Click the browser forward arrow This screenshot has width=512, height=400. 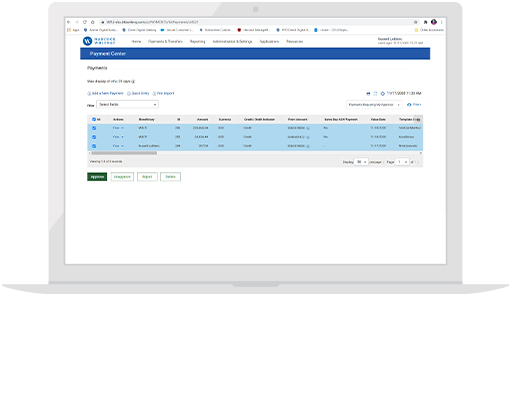(x=77, y=22)
